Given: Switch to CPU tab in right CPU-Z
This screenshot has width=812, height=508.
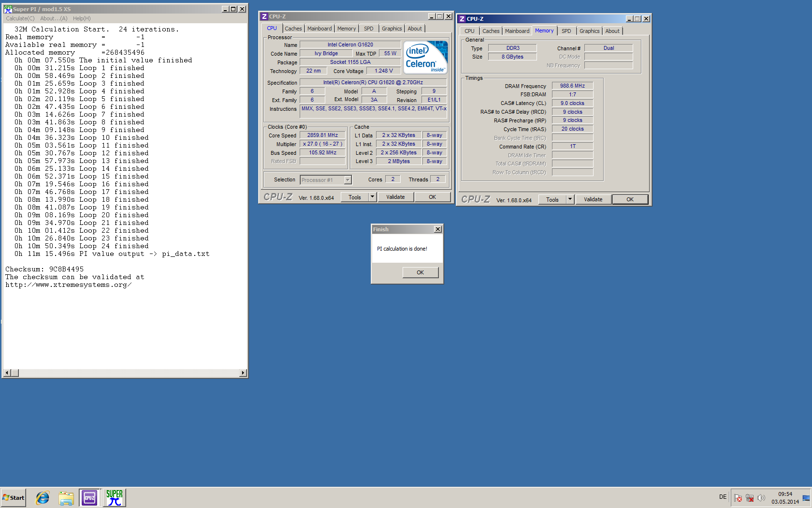Looking at the screenshot, I should 469,31.
